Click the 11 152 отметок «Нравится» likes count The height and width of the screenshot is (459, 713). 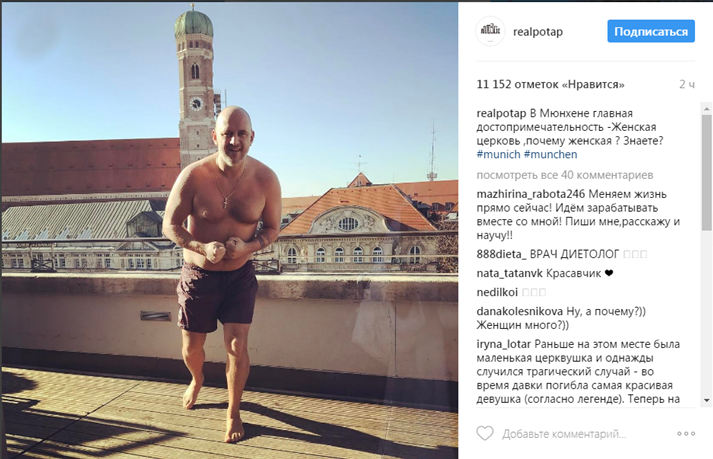pos(551,85)
